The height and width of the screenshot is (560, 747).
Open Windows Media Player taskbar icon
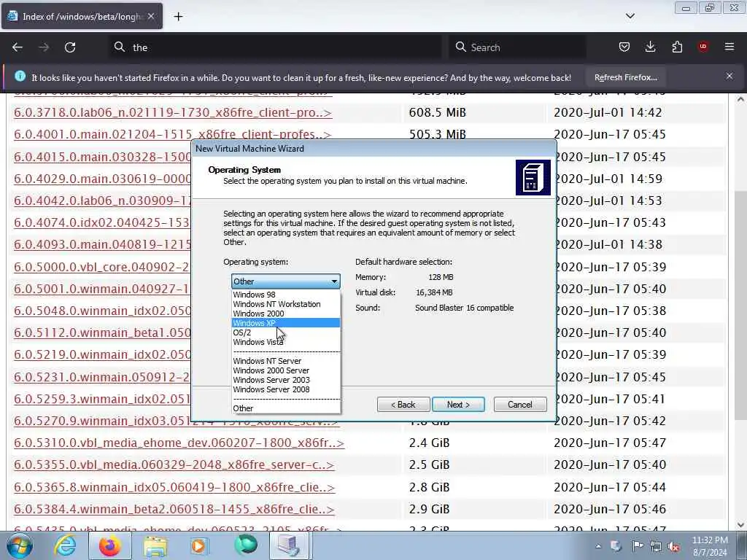[200, 545]
